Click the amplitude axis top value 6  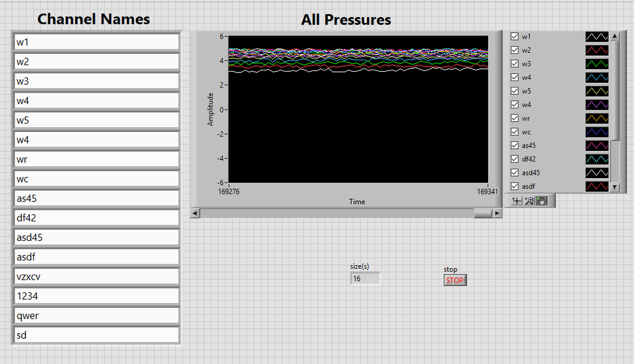point(221,36)
